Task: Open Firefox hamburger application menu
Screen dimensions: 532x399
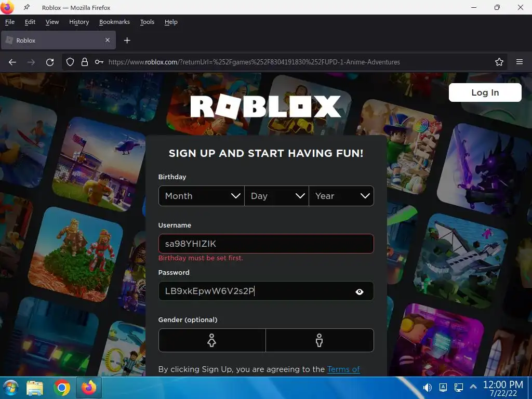Action: (x=520, y=62)
